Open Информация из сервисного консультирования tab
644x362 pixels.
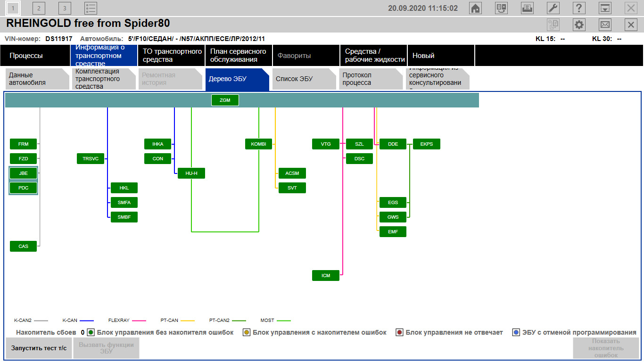[437, 79]
